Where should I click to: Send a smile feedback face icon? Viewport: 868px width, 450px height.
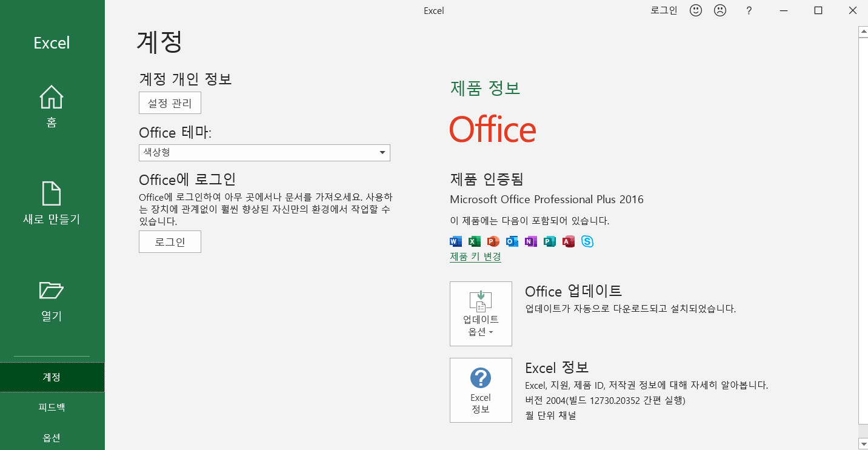pyautogui.click(x=696, y=10)
